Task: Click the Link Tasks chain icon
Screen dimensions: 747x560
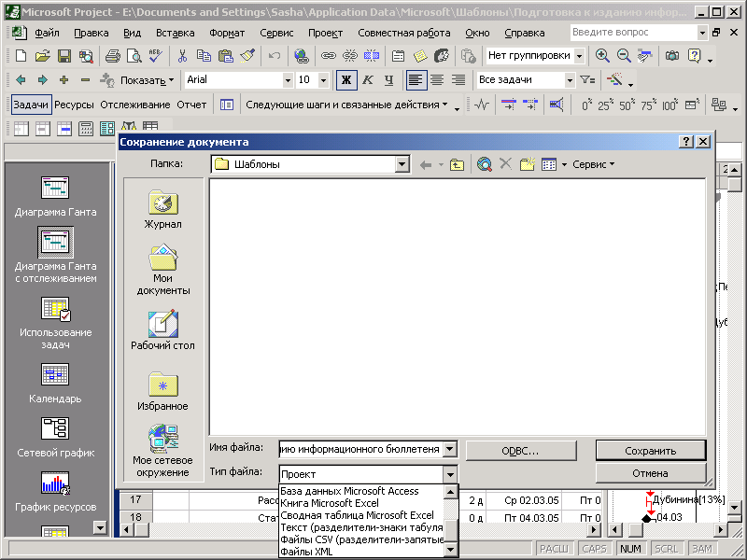Action: [329, 56]
